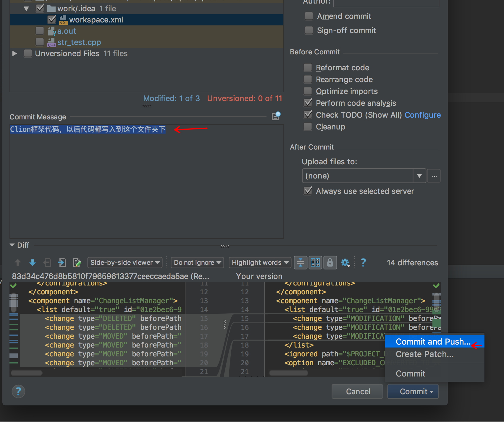This screenshot has width=504, height=422.
Task: Open diff help question mark icon
Action: (363, 262)
